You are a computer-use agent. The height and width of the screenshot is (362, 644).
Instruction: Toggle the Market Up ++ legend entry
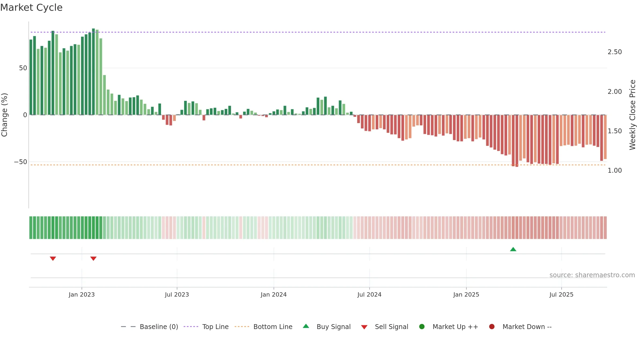coord(449,327)
